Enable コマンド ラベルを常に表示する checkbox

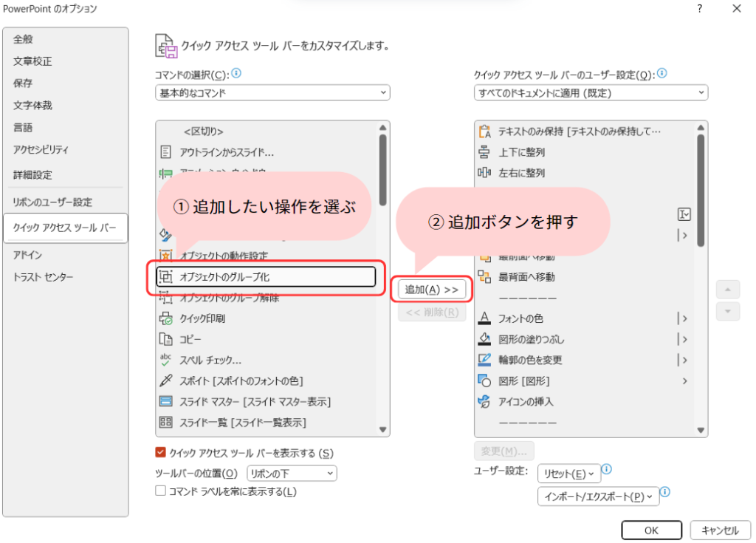coord(160,491)
